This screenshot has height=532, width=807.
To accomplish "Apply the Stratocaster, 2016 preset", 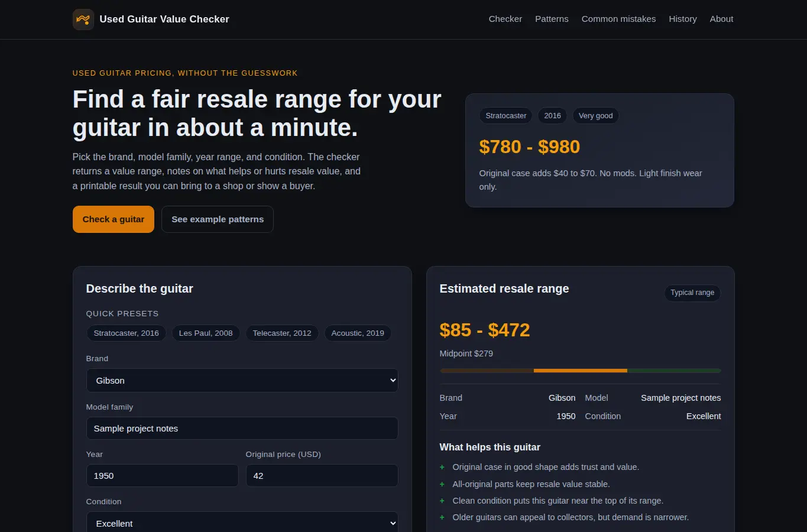I will coord(127,333).
